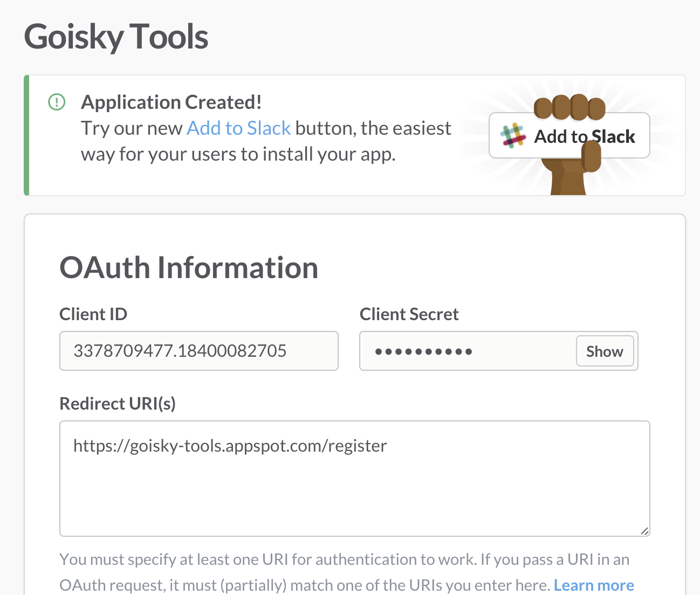This screenshot has height=595, width=700.
Task: Open the Learn more link
Action: click(594, 585)
